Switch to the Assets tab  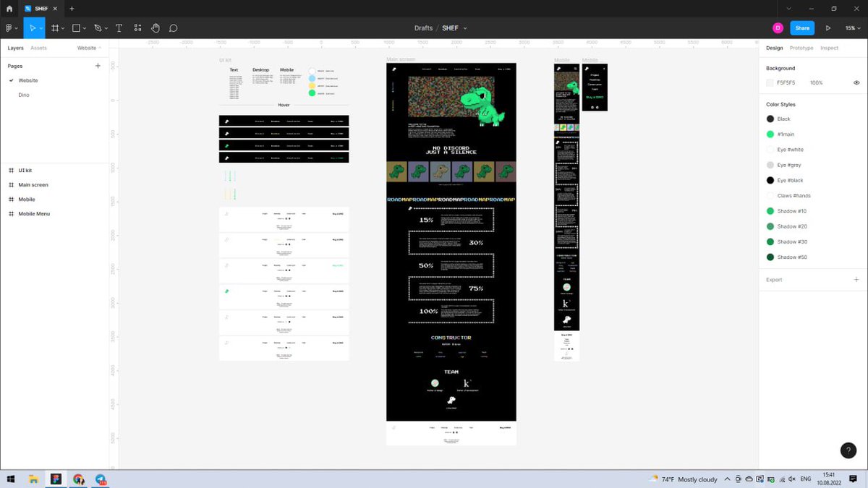38,48
